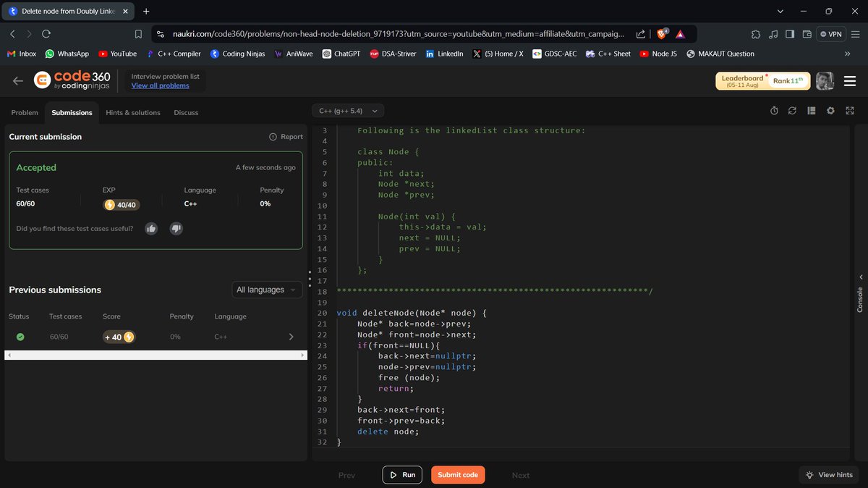This screenshot has width=868, height=488.
Task: Click the 40/40 EXP badge
Action: tap(122, 205)
